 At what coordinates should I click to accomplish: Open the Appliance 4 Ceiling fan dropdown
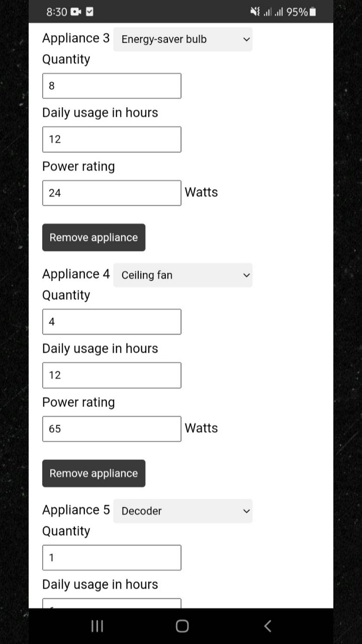[183, 275]
